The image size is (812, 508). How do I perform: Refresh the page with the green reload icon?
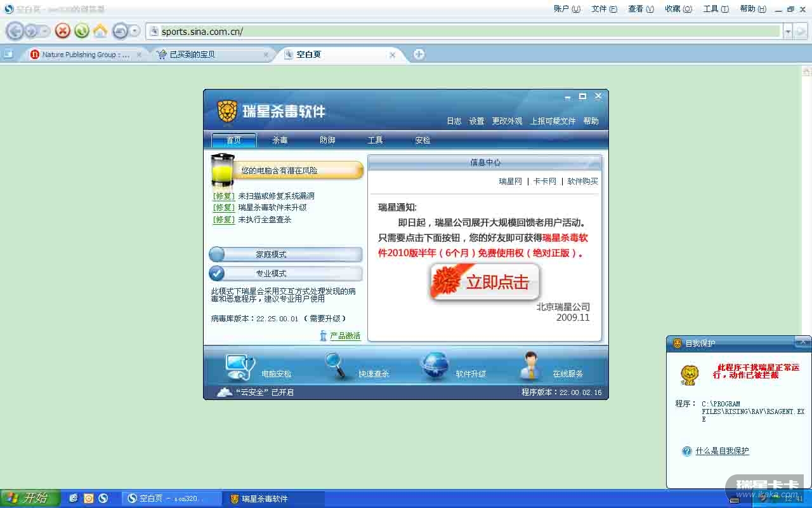coord(81,30)
